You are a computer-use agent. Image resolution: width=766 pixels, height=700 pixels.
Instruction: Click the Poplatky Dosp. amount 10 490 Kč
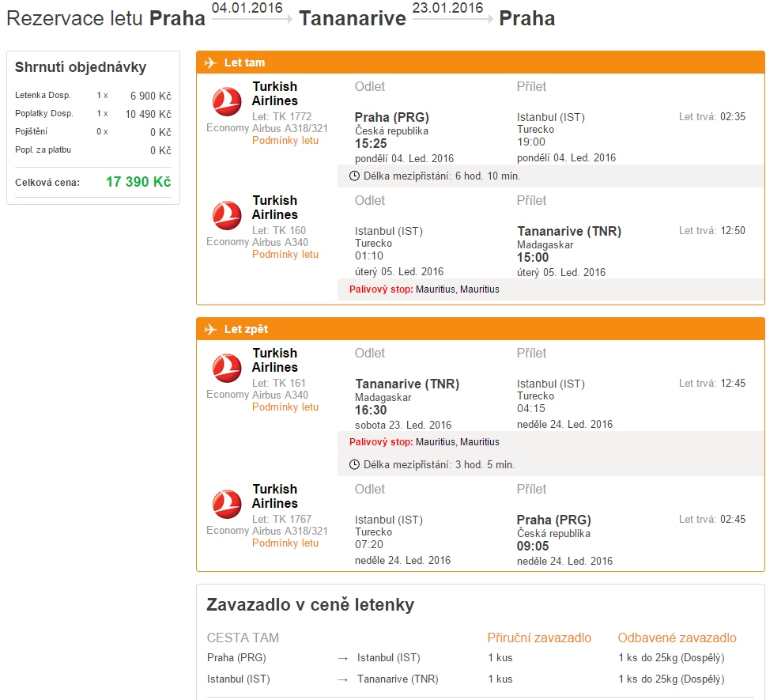(149, 114)
